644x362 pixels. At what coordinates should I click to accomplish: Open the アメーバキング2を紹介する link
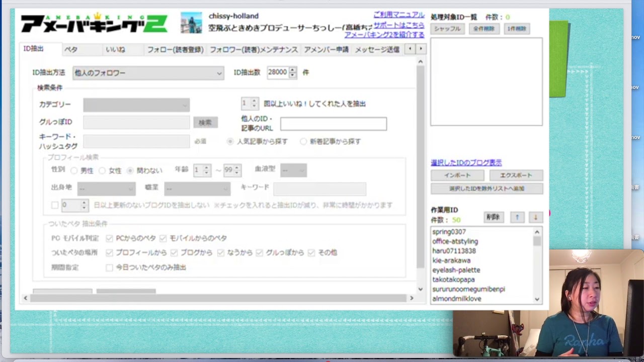tap(384, 35)
